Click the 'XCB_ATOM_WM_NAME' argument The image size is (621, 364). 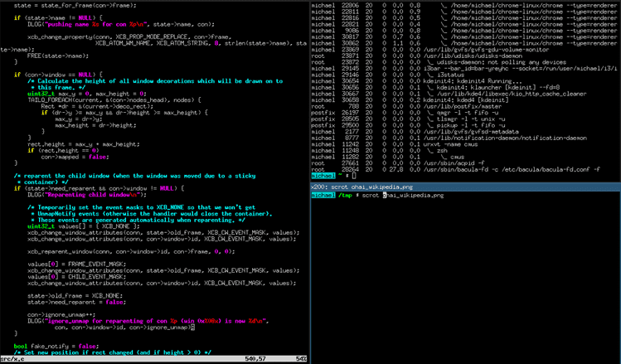(x=123, y=43)
